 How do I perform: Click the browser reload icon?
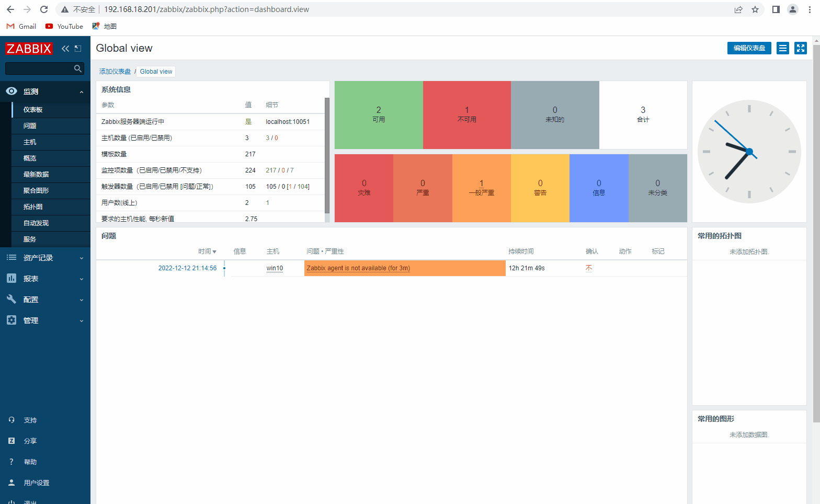(44, 9)
